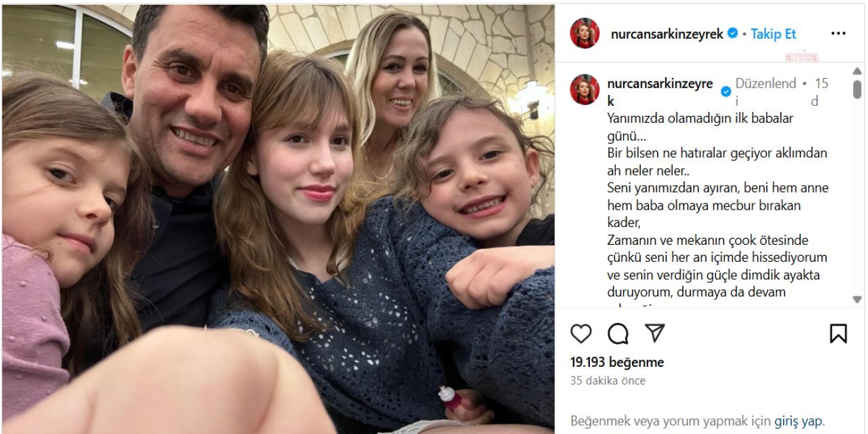Open comments with the speech bubble icon
The image size is (868, 434).
click(618, 334)
